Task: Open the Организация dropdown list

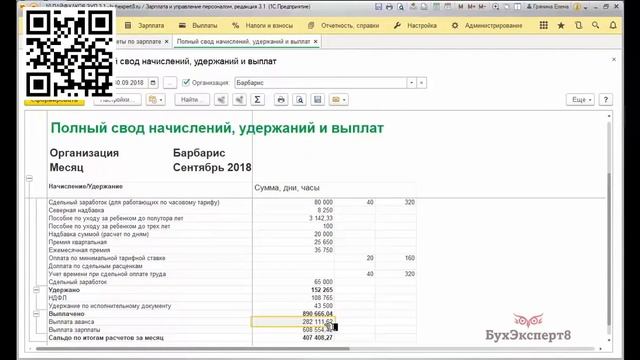Action: 411,82
